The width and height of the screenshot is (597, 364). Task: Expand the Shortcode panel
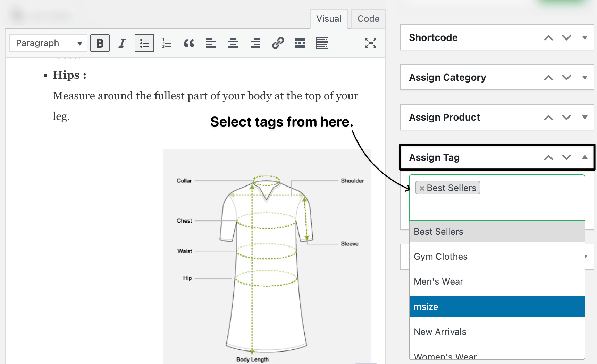585,38
